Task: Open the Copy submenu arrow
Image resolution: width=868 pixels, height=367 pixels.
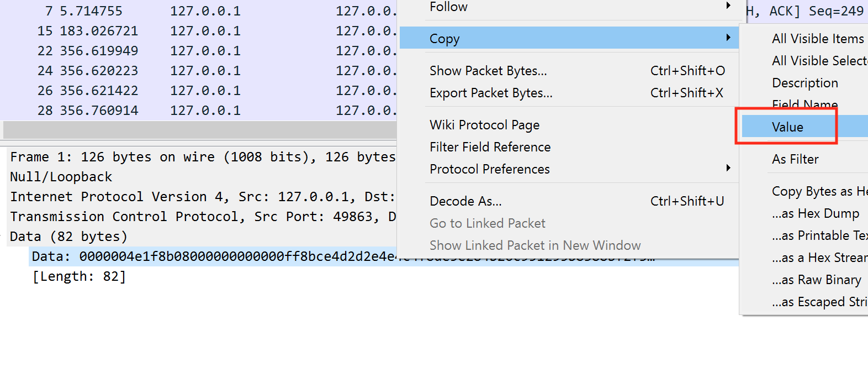Action: (728, 38)
